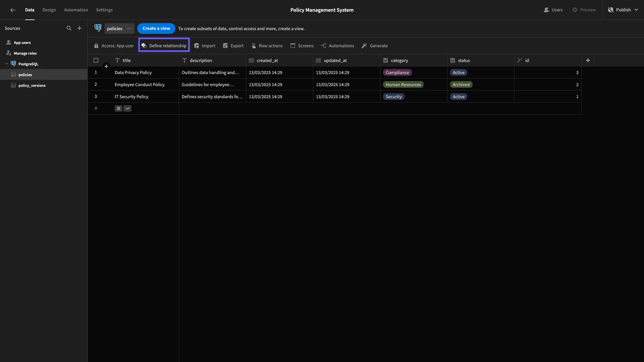Click Define relationship
This screenshot has width=644, height=362.
point(164,46)
